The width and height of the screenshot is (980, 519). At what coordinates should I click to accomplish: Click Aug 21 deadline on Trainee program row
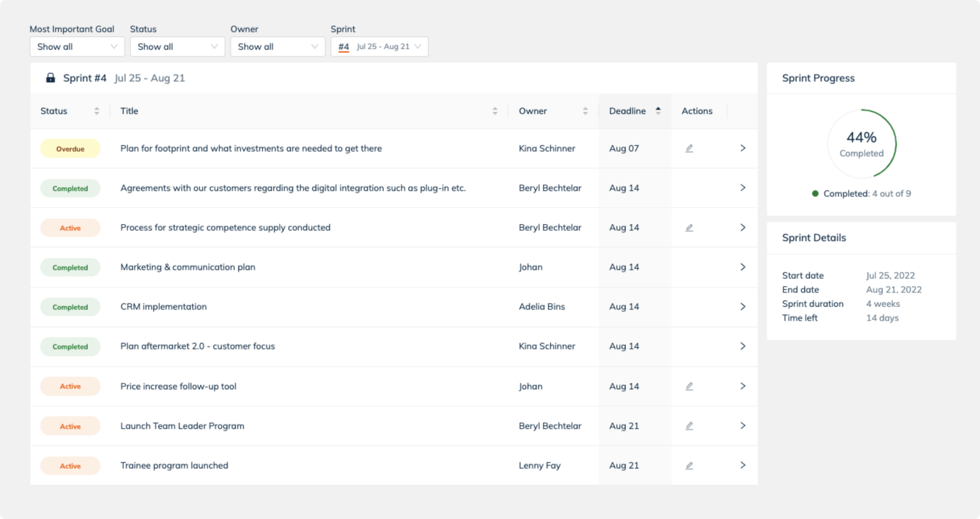coord(624,465)
